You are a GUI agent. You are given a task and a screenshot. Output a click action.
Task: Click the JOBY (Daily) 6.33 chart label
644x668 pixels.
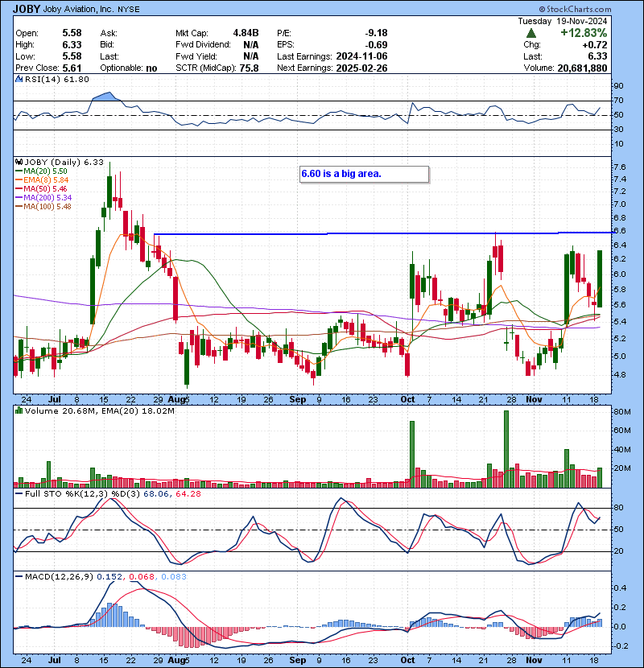coord(64,162)
